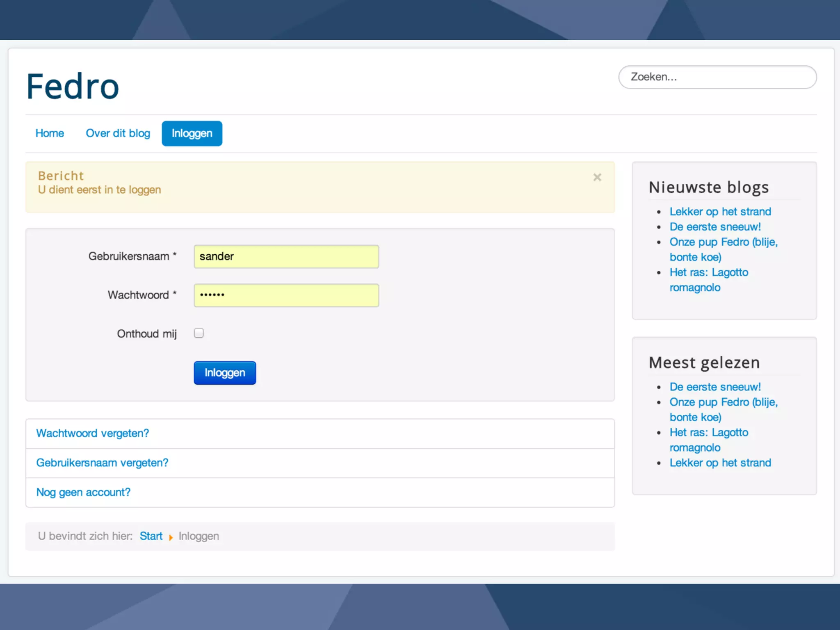The width and height of the screenshot is (840, 630).
Task: Open Lekker op het strand under Nieuwste blogs
Action: click(720, 212)
